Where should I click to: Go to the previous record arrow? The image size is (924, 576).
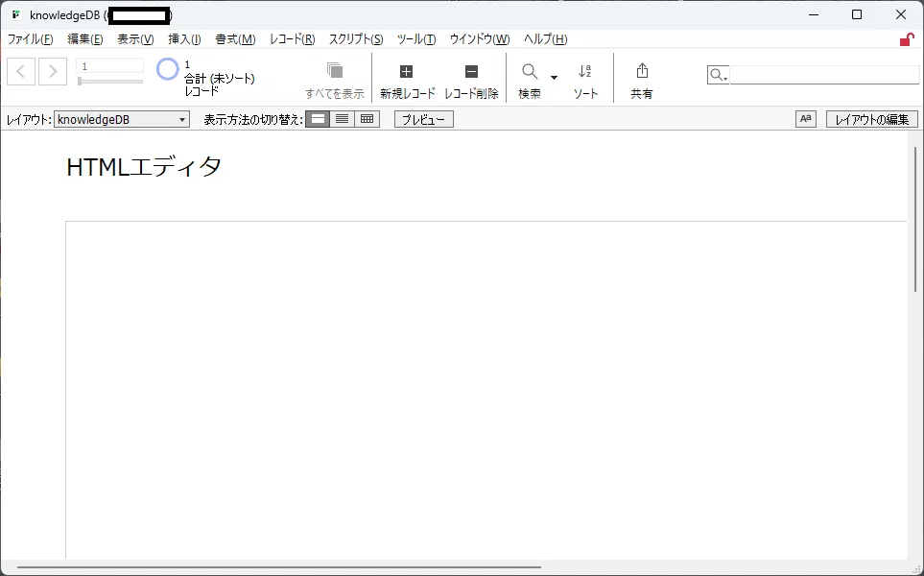(21, 71)
